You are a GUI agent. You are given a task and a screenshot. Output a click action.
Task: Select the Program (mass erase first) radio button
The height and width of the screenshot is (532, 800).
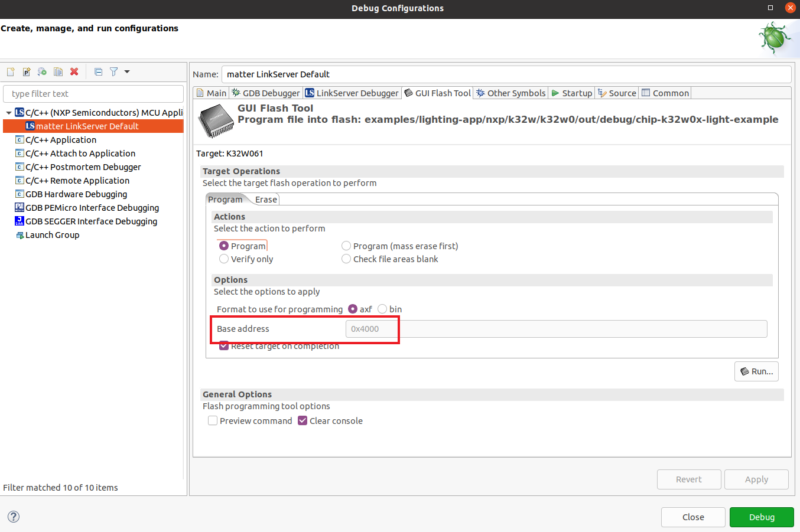pyautogui.click(x=346, y=246)
